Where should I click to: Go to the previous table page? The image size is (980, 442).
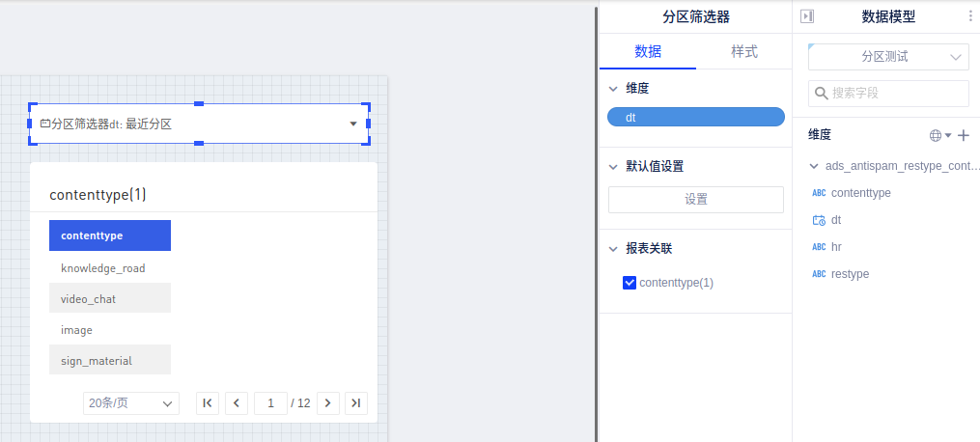click(237, 402)
